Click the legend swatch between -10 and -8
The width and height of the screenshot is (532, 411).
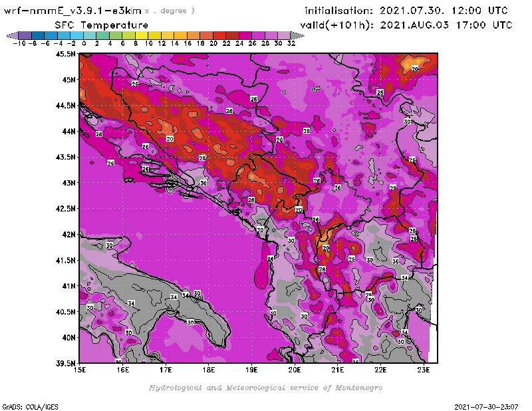(x=25, y=35)
